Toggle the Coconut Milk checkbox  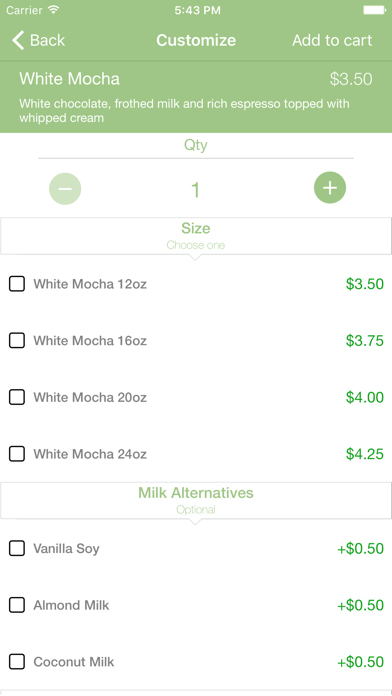[x=17, y=662]
